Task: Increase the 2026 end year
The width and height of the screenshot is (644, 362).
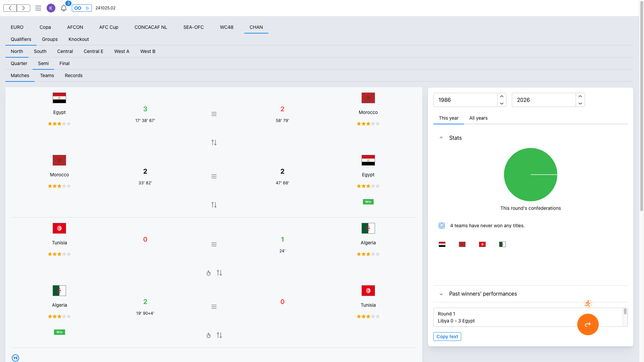Action: tap(580, 97)
